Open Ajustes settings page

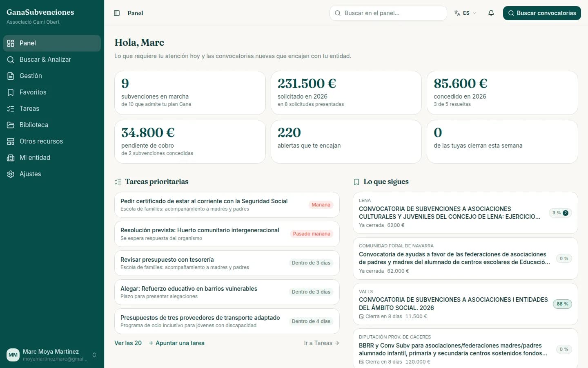[x=52, y=174]
